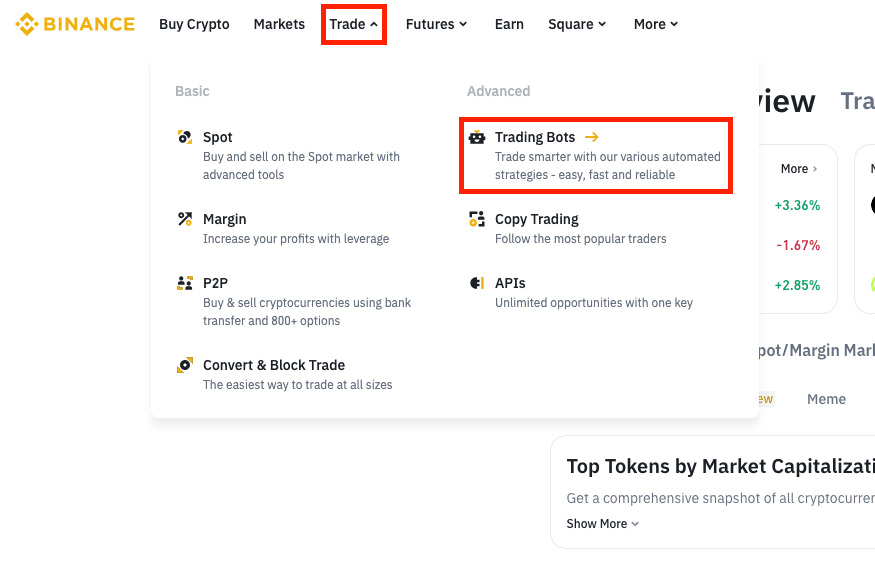Click the Spot trading icon
The width and height of the screenshot is (875, 575).
coord(185,137)
